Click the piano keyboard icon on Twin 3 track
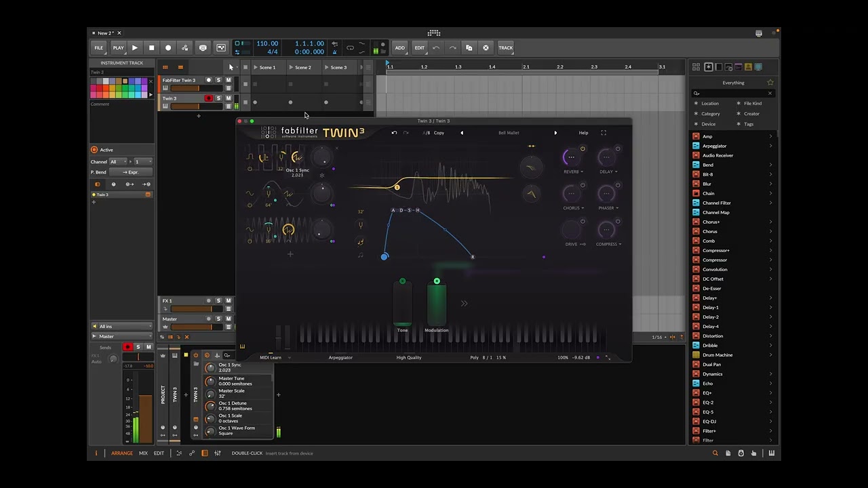868x488 pixels. tap(165, 106)
